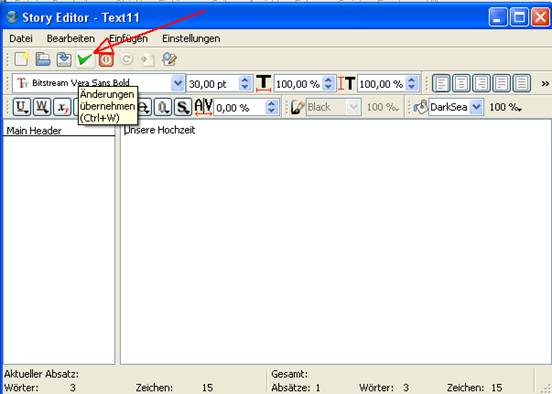The width and height of the screenshot is (552, 394).
Task: Click the Story Editor window title icon
Action: click(x=12, y=17)
